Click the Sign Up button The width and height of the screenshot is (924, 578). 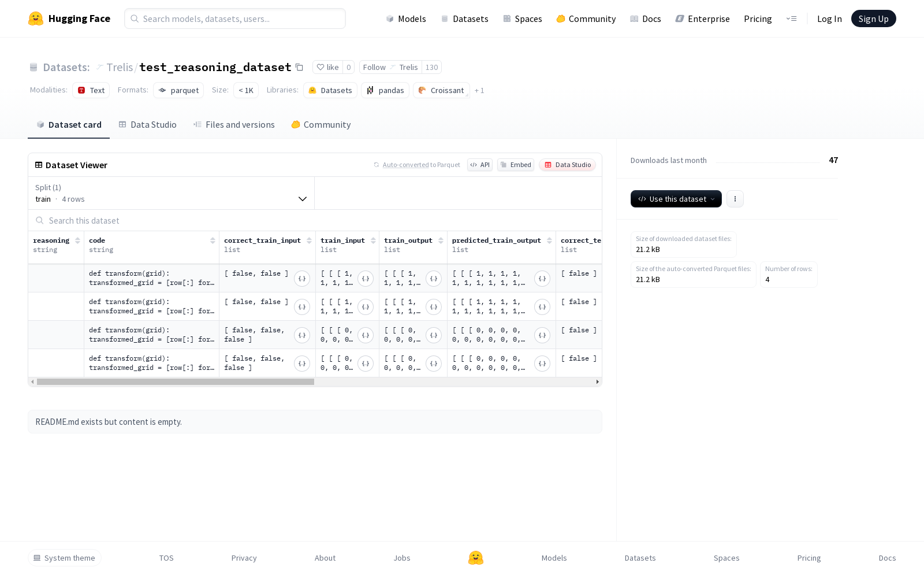[x=874, y=18]
